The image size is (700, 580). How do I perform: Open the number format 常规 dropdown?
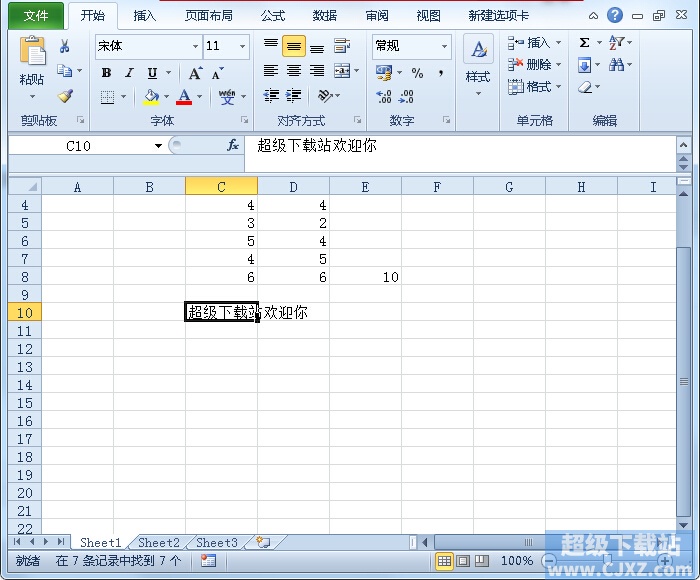pos(444,46)
